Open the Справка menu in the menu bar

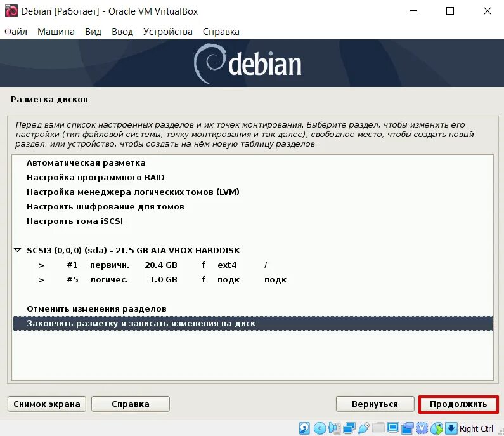click(221, 32)
